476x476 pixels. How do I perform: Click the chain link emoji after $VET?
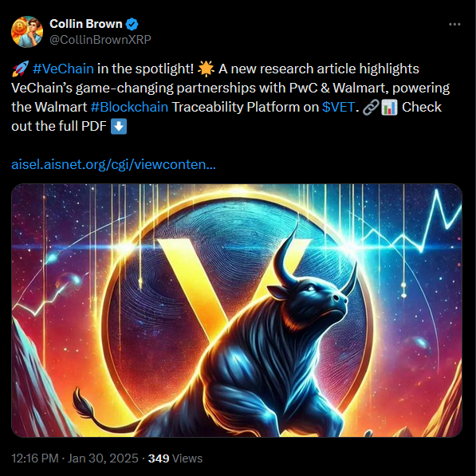click(371, 107)
